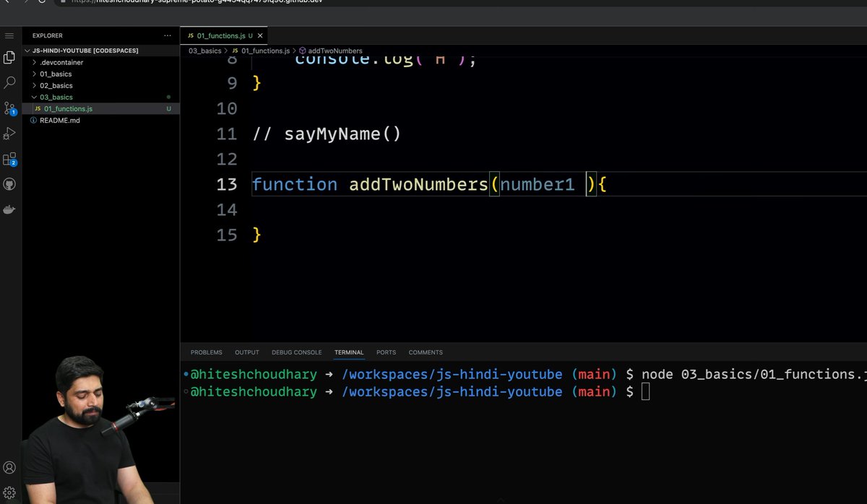Open the Accounts menu icon
This screenshot has width=867, height=504.
pyautogui.click(x=9, y=468)
